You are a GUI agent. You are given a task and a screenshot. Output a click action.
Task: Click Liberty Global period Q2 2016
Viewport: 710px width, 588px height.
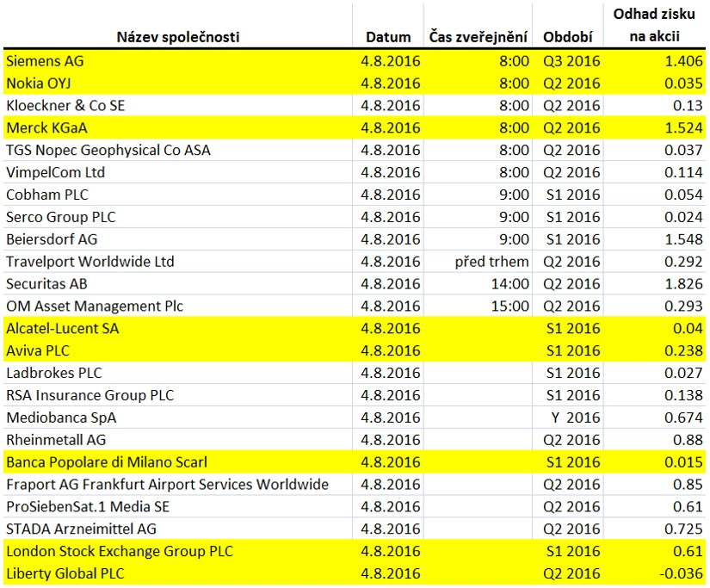571,573
